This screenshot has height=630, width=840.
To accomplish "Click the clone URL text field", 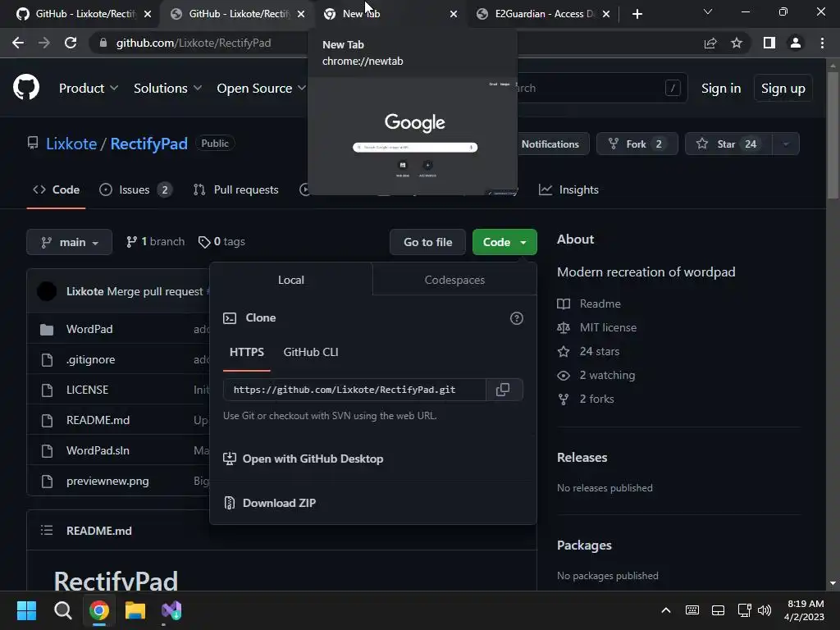I will [354, 390].
